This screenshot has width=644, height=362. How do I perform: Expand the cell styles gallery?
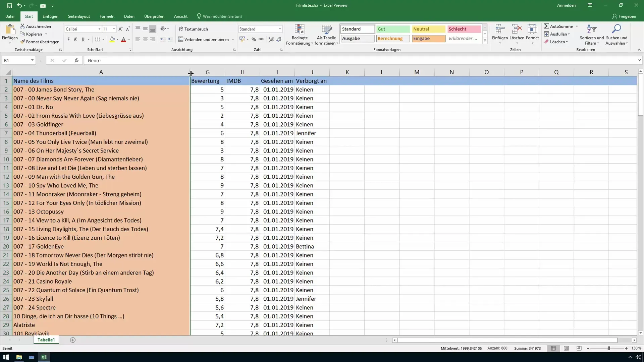coord(485,41)
